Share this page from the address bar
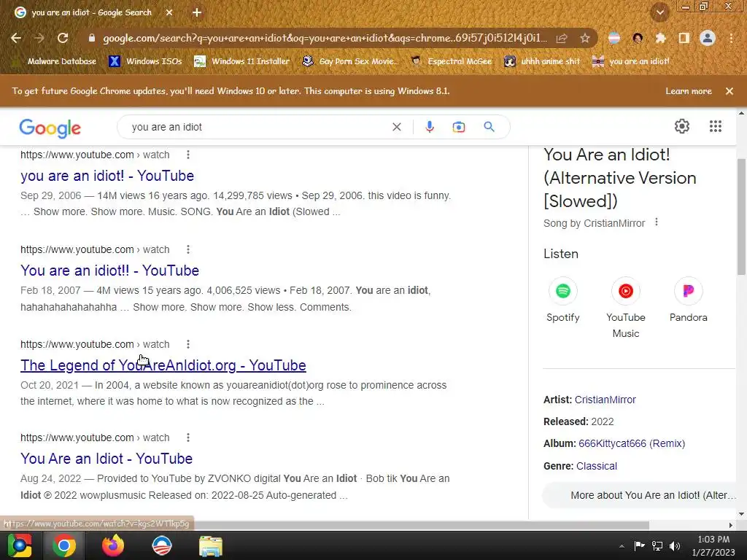 pyautogui.click(x=562, y=38)
